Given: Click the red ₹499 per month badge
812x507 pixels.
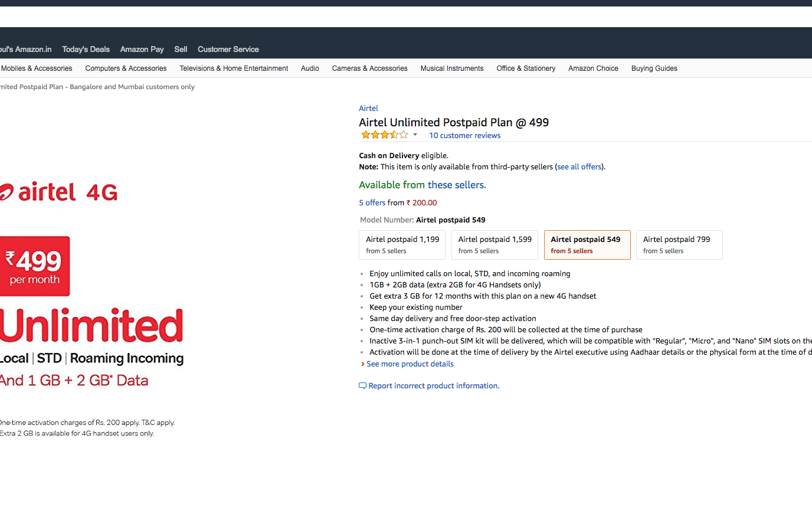Looking at the screenshot, I should point(35,266).
